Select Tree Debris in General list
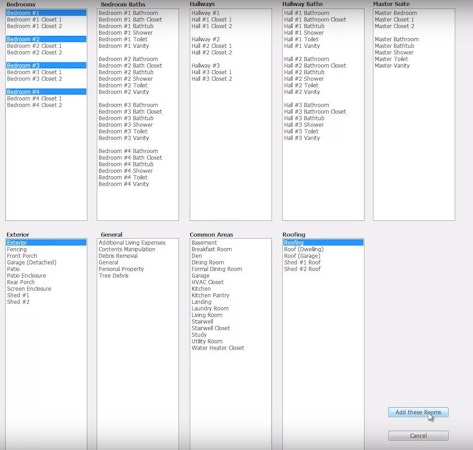Image resolution: width=473 pixels, height=450 pixels. [x=113, y=275]
